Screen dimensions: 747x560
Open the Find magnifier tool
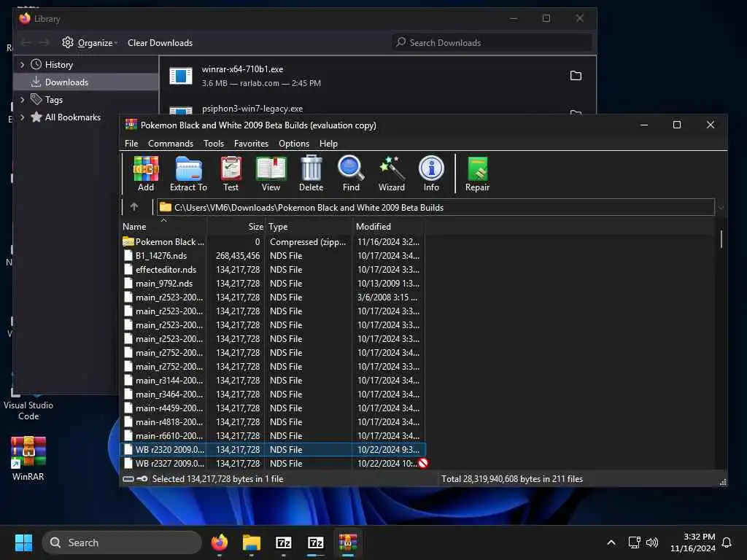tap(351, 174)
